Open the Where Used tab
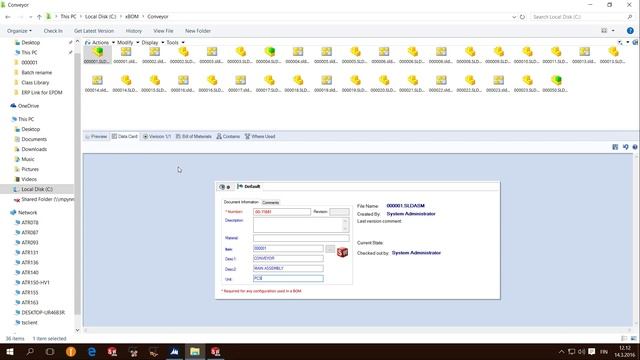 coord(260,136)
